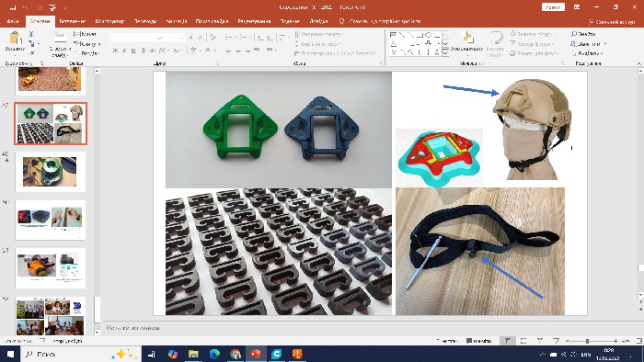Open Slide Sorter view from status bar
Screen dimensions: 644x362
pos(523,341)
